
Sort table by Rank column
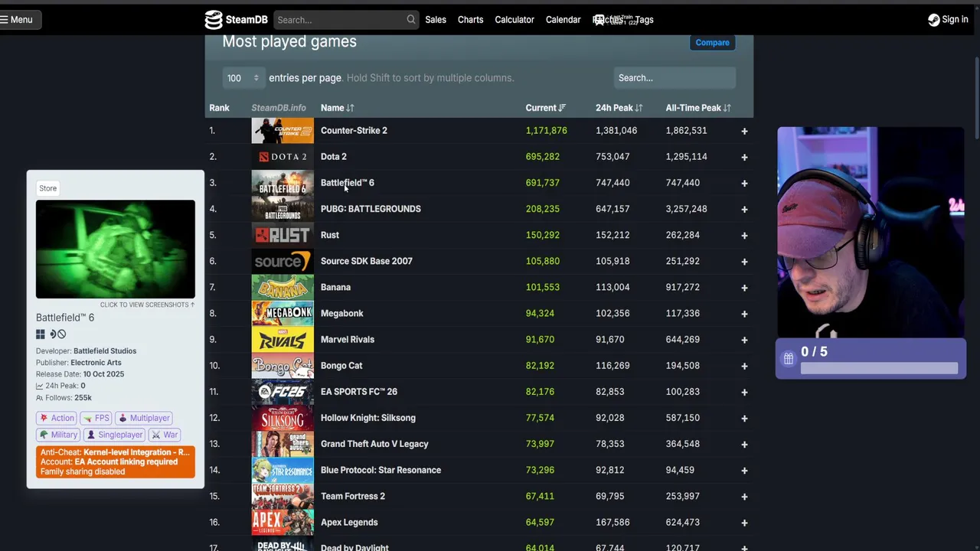pyautogui.click(x=219, y=108)
